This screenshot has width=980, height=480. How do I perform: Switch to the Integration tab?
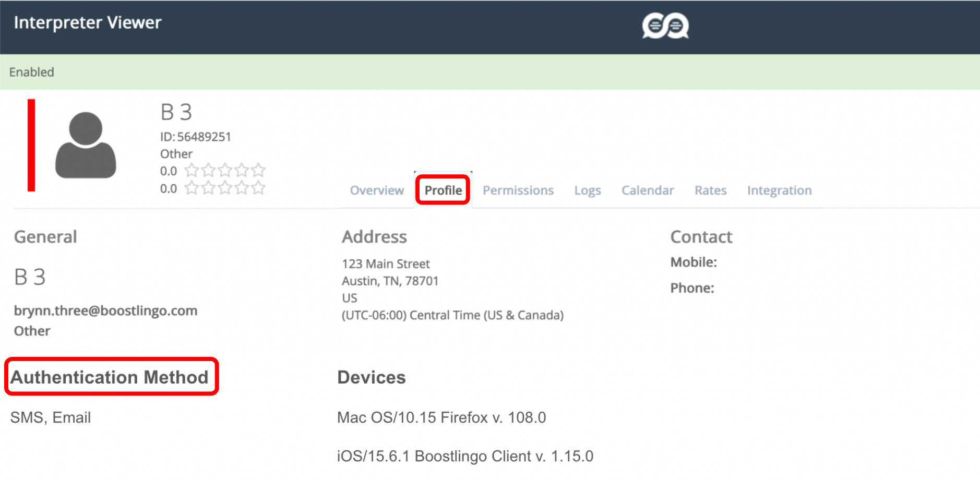(779, 190)
